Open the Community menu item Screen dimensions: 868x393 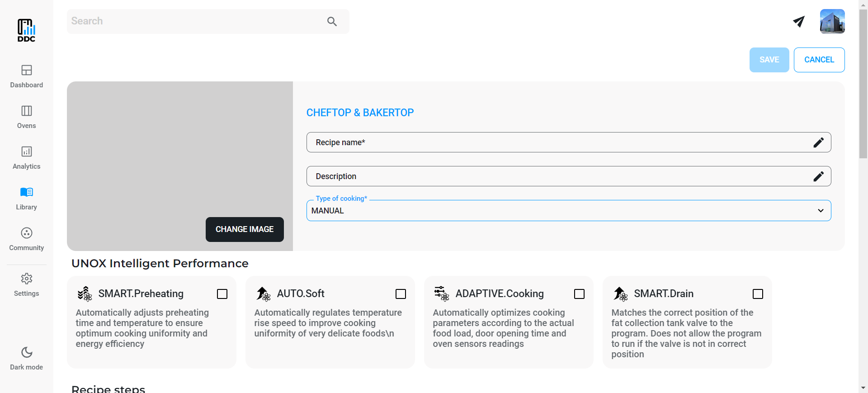(x=27, y=239)
